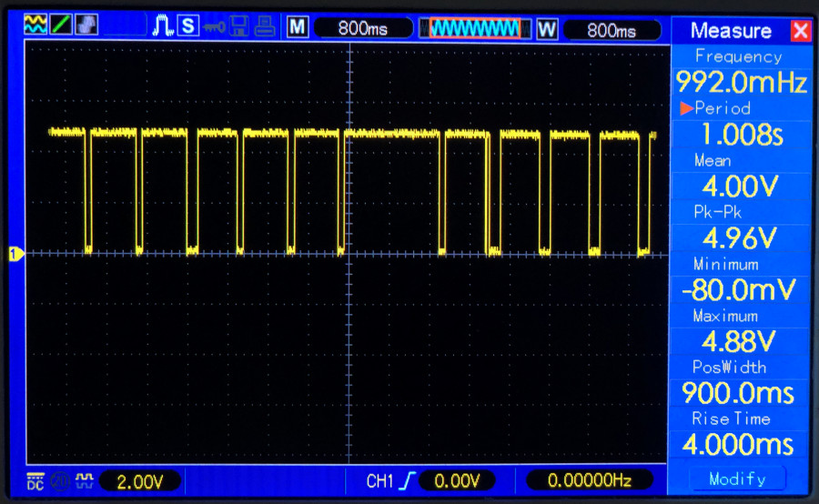Image resolution: width=819 pixels, height=504 pixels.
Task: Select the Frequency measurement label
Action: 739,55
